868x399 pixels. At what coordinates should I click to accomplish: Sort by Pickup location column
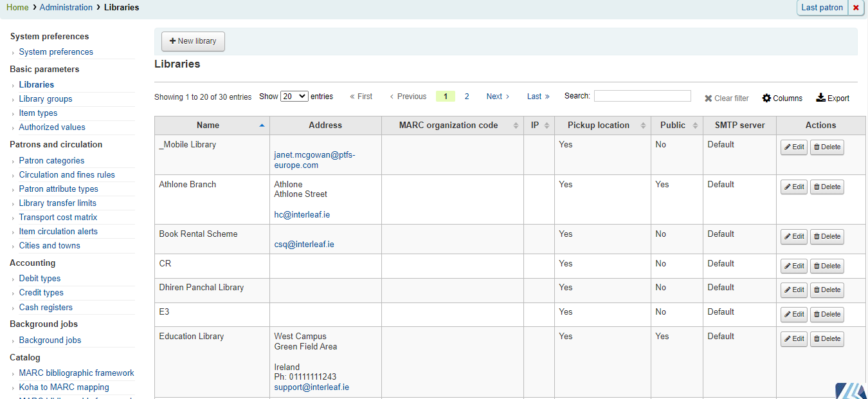[x=602, y=125]
